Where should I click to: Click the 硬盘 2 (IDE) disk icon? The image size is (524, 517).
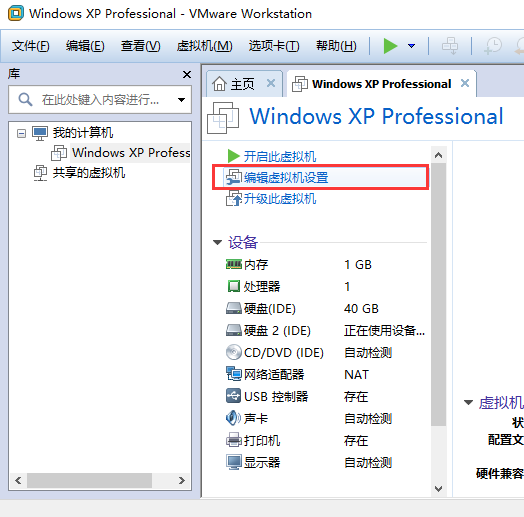pos(234,330)
